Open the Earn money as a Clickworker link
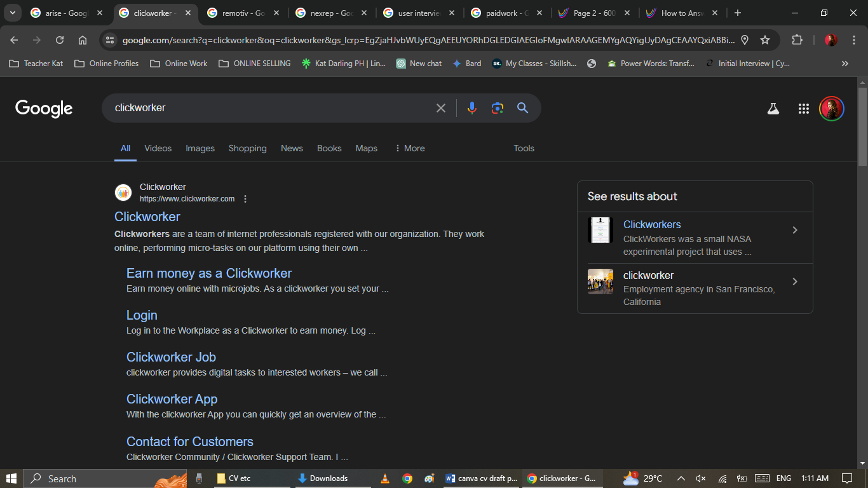The height and width of the screenshot is (488, 868). click(209, 273)
